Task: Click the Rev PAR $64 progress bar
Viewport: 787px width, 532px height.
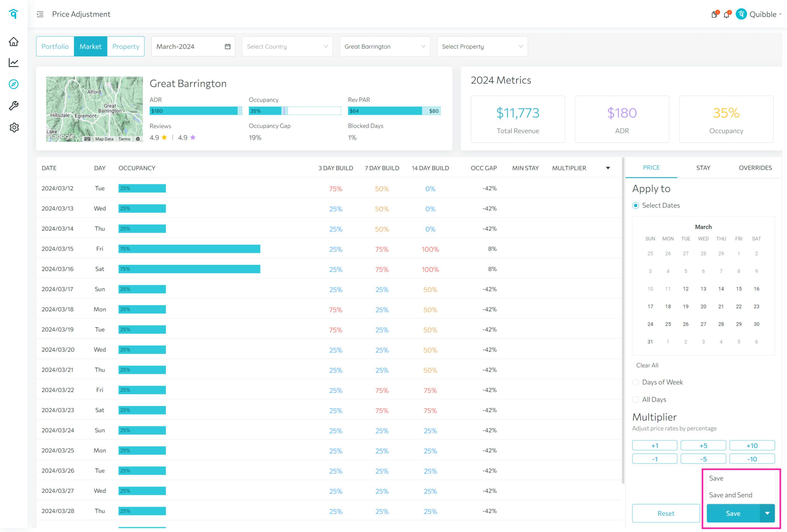Action: tap(394, 111)
